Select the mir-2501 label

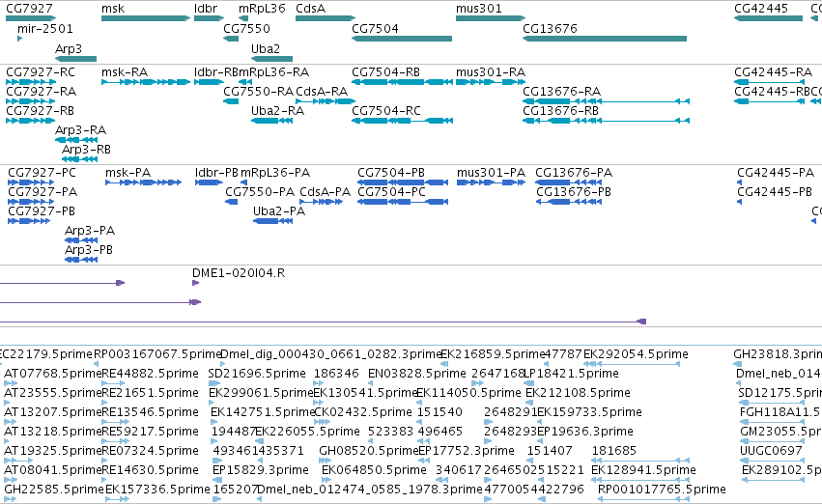[x=45, y=29]
